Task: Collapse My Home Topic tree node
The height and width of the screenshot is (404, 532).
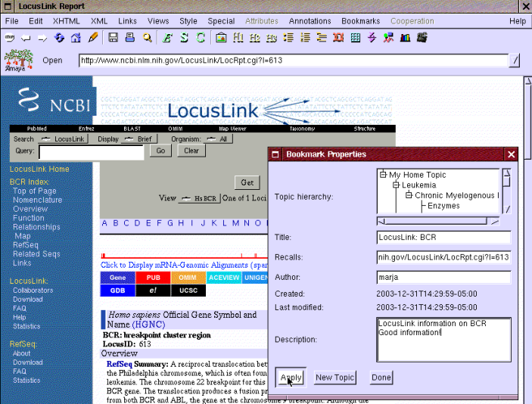Action: (384, 175)
